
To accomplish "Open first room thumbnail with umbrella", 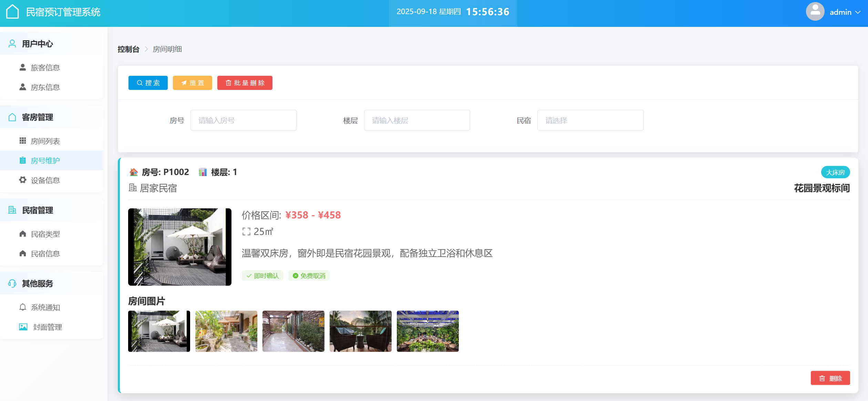I will [159, 331].
